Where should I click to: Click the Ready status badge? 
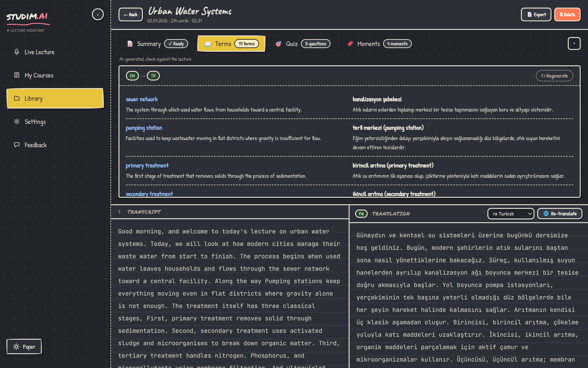176,44
